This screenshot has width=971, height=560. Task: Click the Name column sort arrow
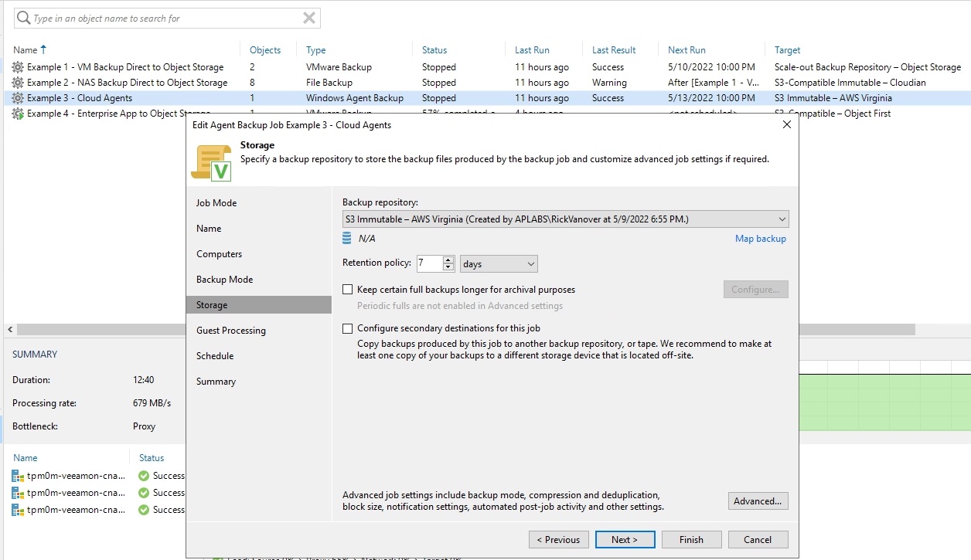click(x=43, y=49)
